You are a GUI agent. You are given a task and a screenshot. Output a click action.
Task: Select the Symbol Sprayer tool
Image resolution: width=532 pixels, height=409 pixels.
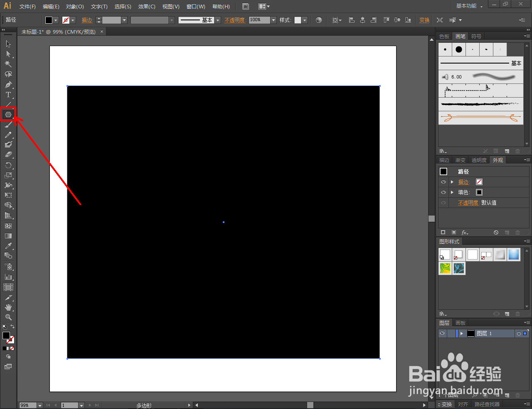8,267
